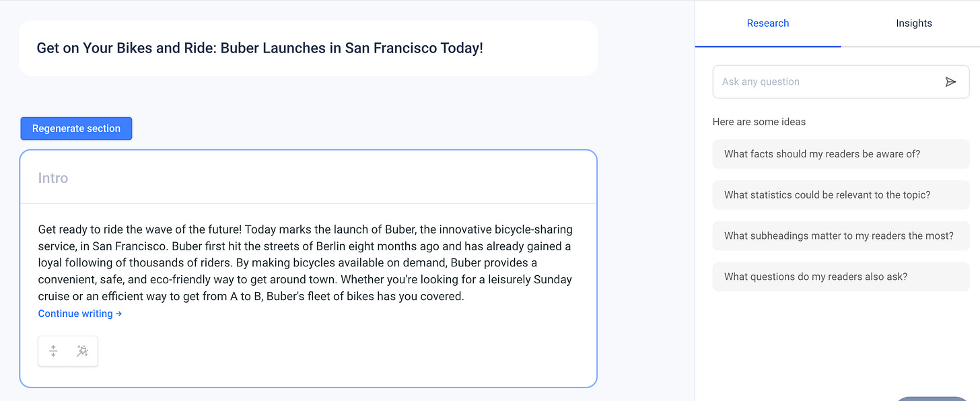Click the expand/shorten arrows icon under the intro
The image size is (980, 401).
pyautogui.click(x=53, y=351)
